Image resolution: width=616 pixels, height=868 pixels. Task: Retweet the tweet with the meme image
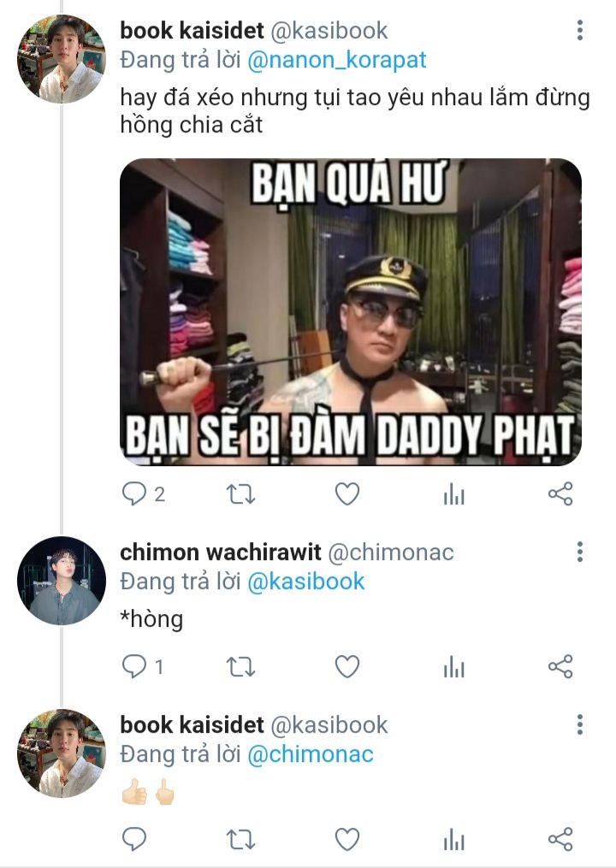click(241, 493)
